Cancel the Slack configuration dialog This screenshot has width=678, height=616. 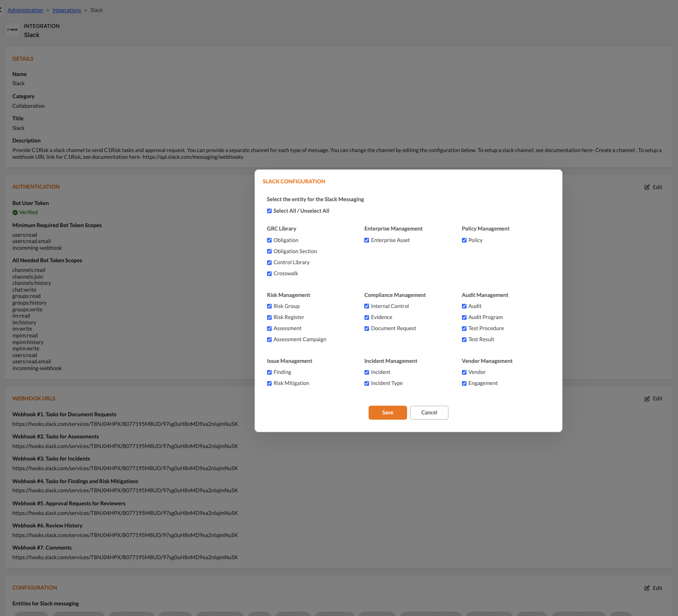(429, 412)
